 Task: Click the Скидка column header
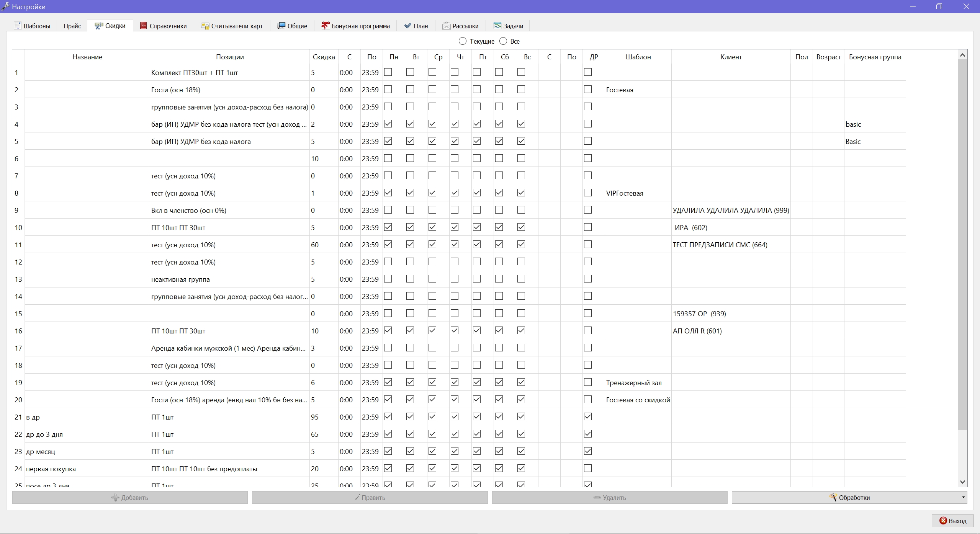pyautogui.click(x=324, y=57)
